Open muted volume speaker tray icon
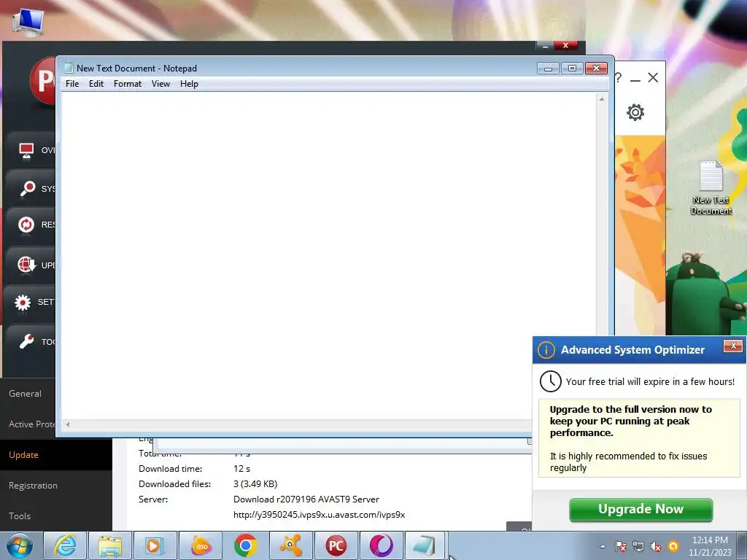747x560 pixels. coord(656,546)
